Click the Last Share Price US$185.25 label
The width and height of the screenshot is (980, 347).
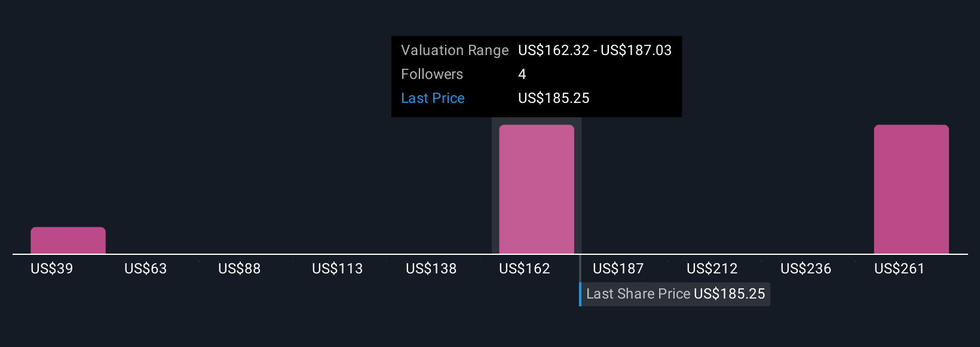(x=675, y=294)
